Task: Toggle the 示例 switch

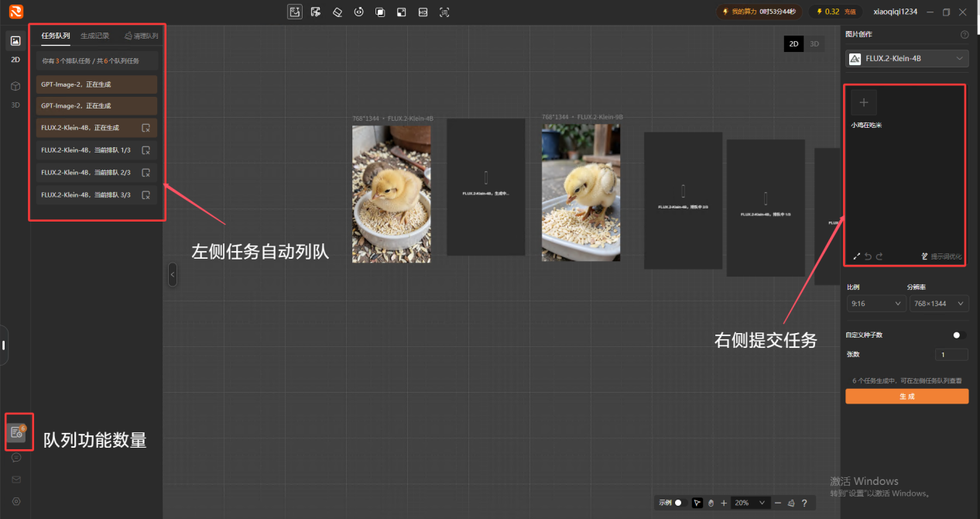Action: click(x=680, y=503)
